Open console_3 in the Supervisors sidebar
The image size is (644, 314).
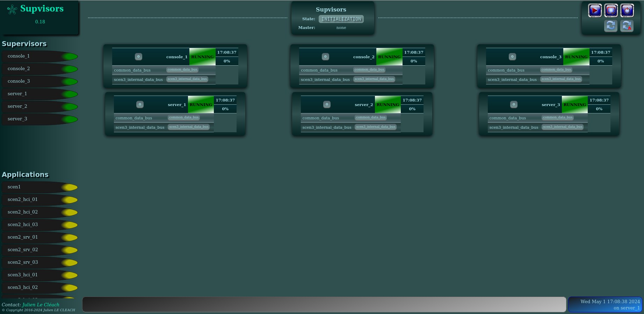pos(40,81)
